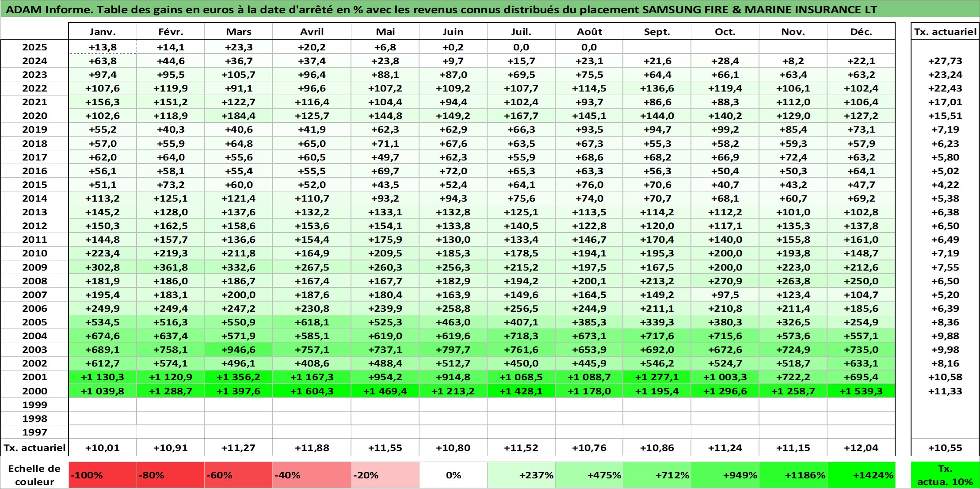Click the 'Févr.' column header
Screen dimensions: 980x489
(x=171, y=31)
